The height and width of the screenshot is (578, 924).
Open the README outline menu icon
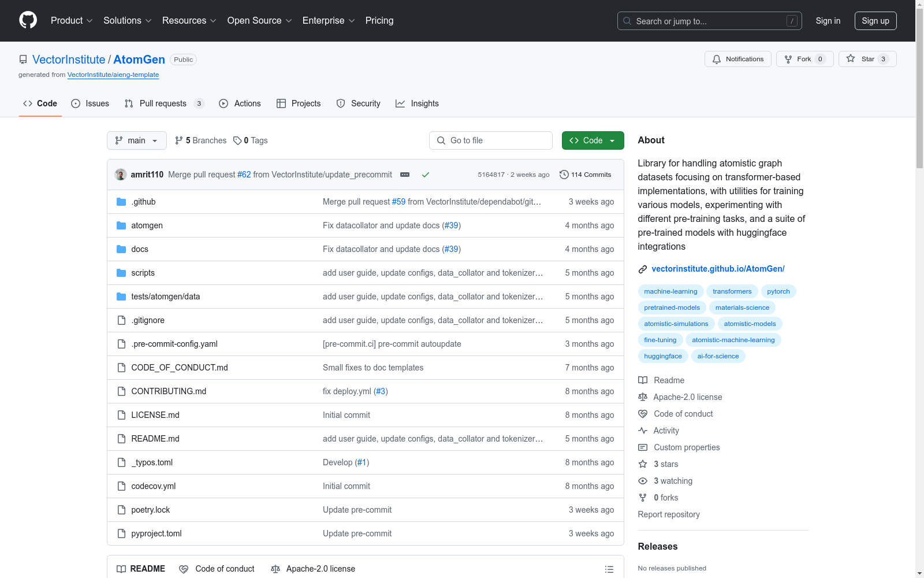tap(609, 569)
